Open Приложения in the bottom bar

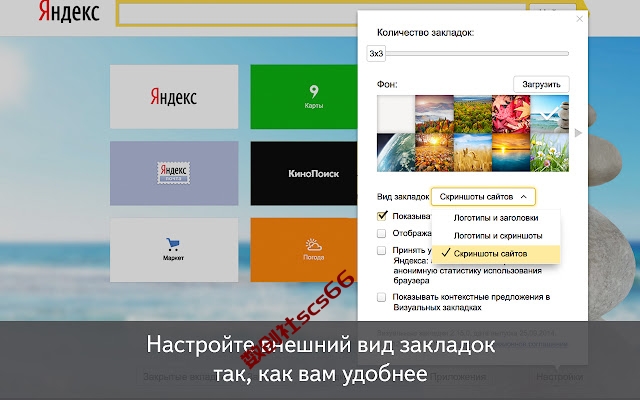458,377
